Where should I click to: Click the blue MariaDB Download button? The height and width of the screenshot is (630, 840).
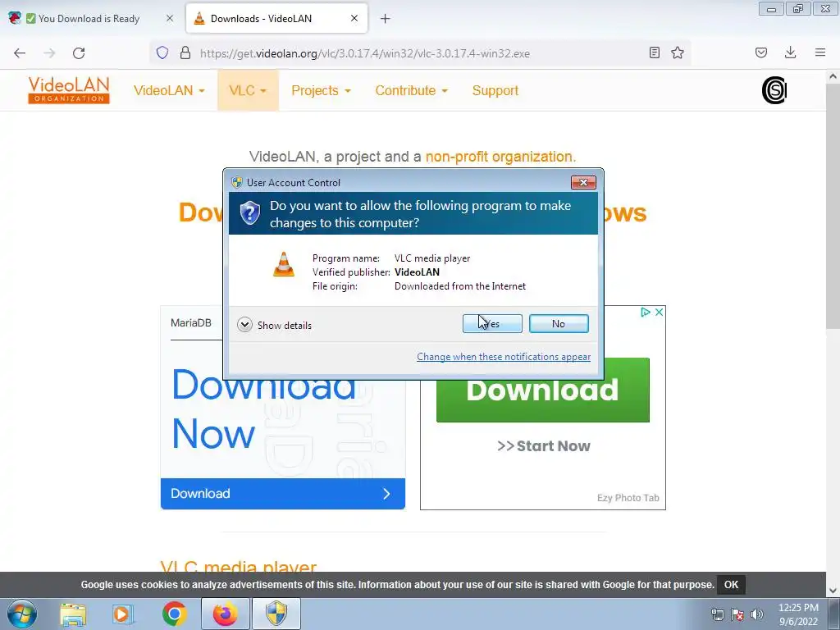[283, 493]
